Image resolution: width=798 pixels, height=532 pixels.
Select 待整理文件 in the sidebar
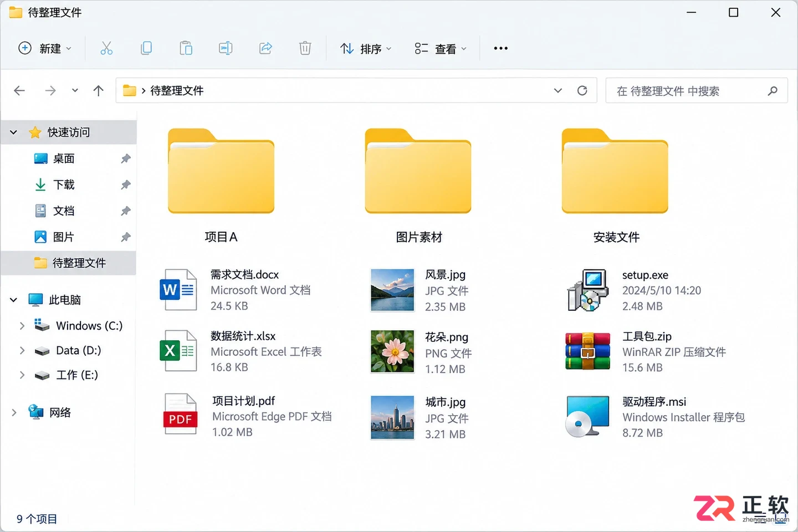[x=68, y=263]
